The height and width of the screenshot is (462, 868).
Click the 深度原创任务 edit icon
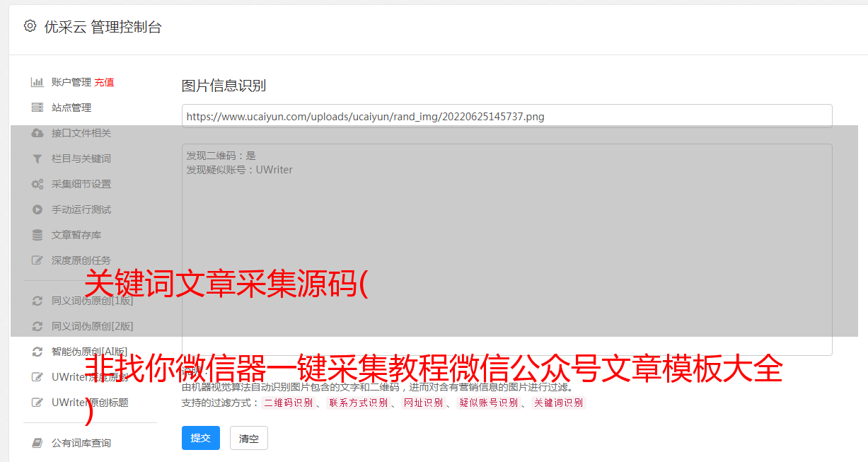tap(37, 260)
